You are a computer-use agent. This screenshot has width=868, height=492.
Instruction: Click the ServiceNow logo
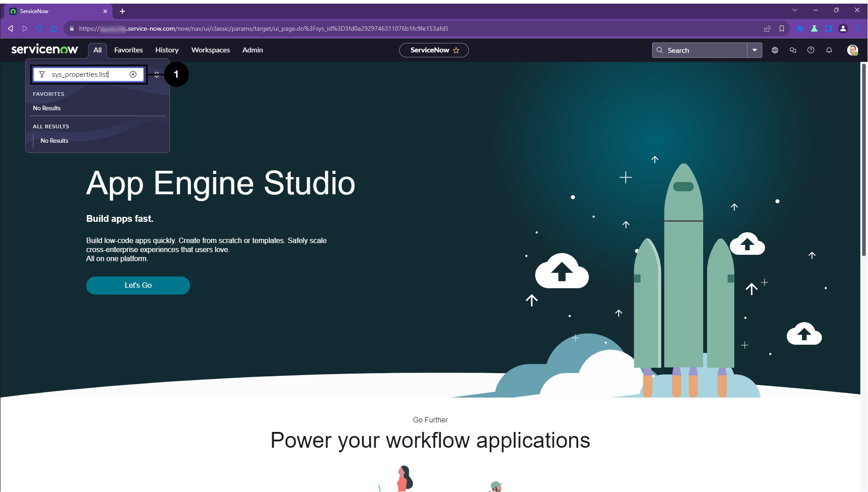45,49
